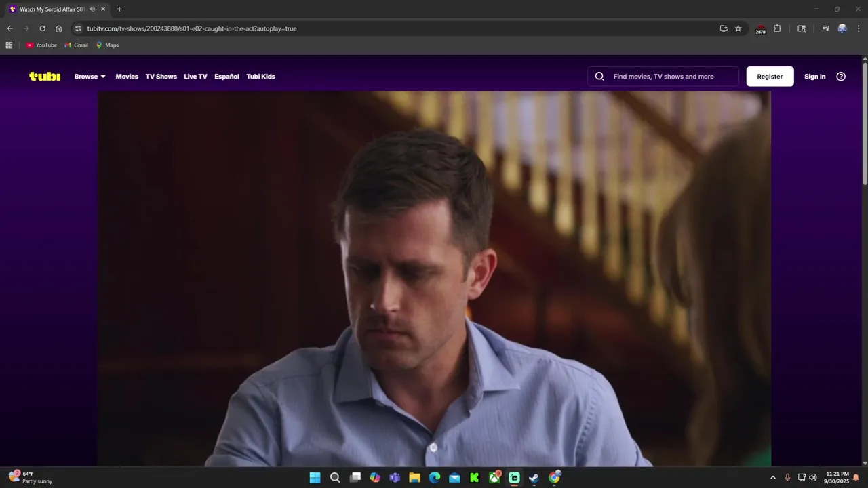Launch Copilot from the taskbar
Image resolution: width=868 pixels, height=488 pixels.
click(x=375, y=478)
